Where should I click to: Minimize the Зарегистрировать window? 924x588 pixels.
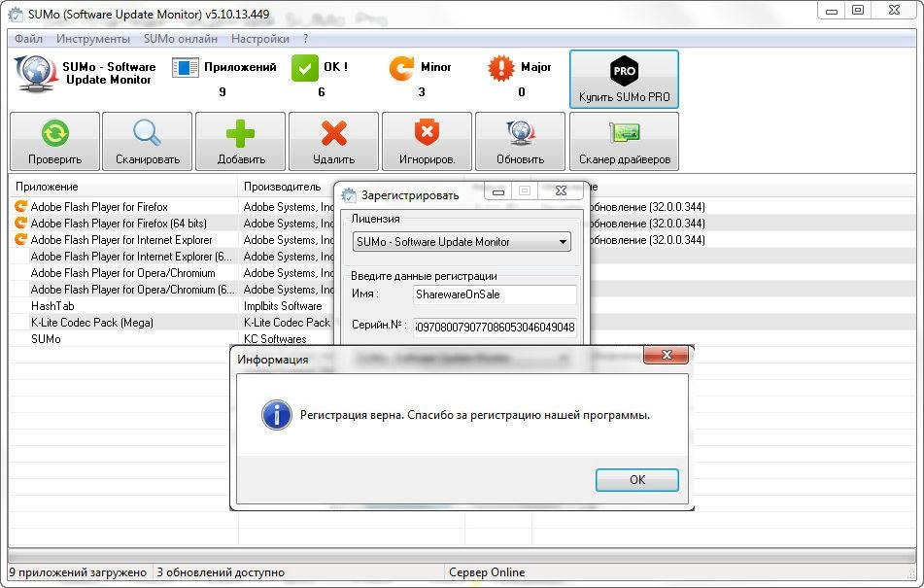(498, 190)
